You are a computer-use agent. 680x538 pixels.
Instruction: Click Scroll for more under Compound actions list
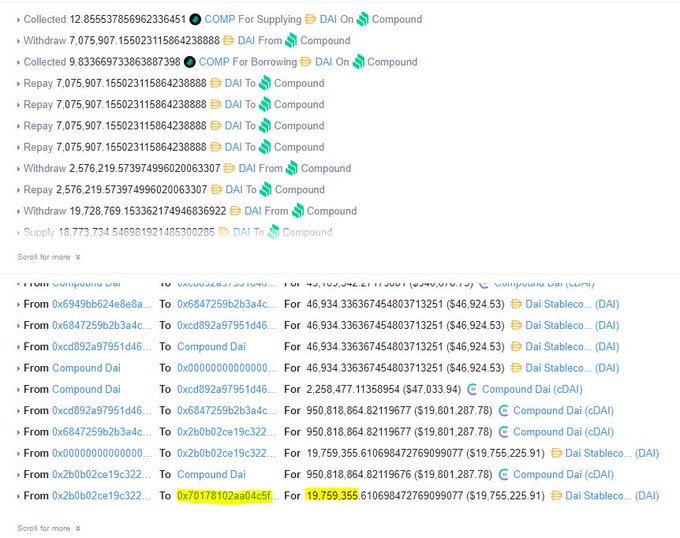pyautogui.click(x=49, y=257)
